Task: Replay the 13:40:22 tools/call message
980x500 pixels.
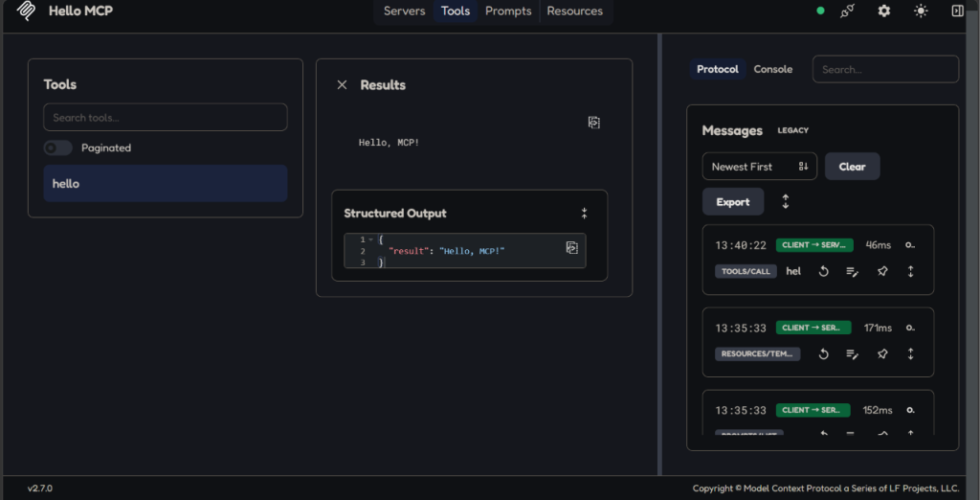Action: click(x=824, y=271)
